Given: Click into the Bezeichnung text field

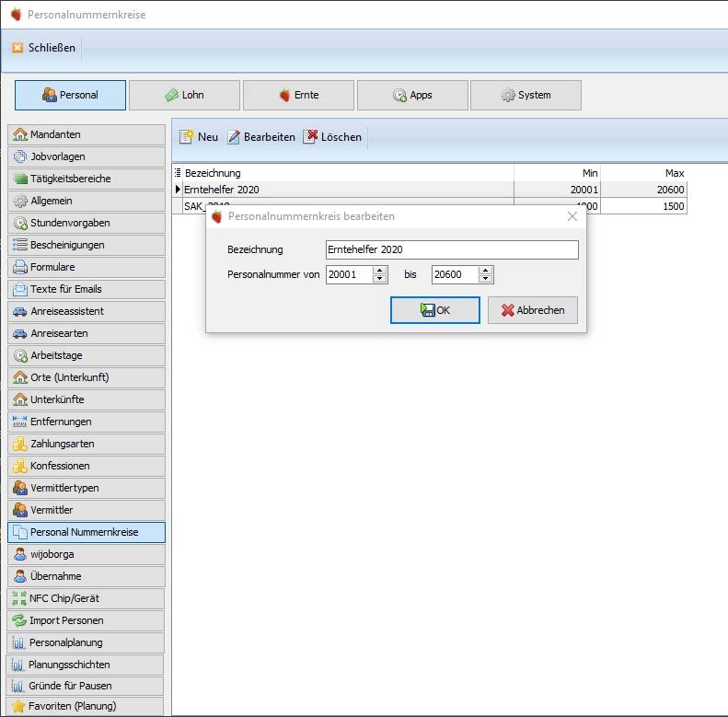Looking at the screenshot, I should click(452, 249).
